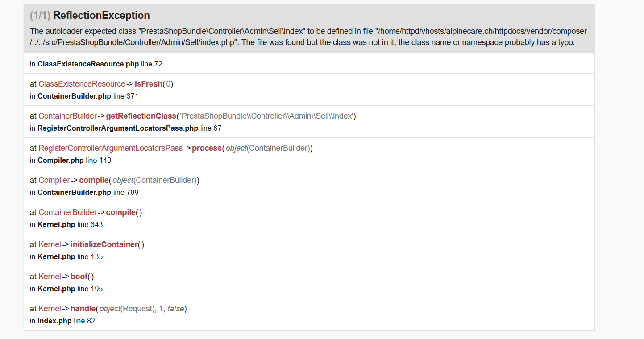Click the process method name
Screen dimensions: 644x339
point(207,148)
